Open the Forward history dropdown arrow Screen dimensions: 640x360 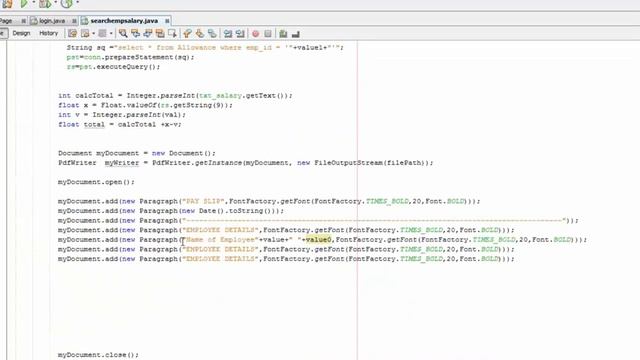pyautogui.click(x=111, y=33)
